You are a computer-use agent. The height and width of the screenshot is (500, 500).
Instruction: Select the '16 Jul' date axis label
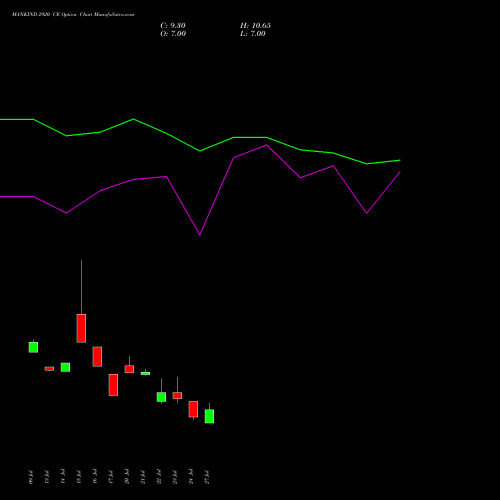click(95, 477)
